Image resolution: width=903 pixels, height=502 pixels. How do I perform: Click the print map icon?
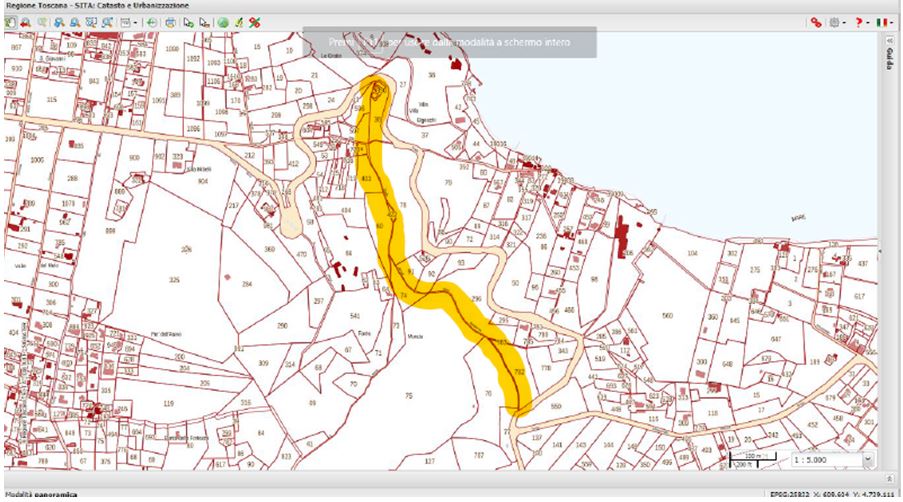pos(170,21)
